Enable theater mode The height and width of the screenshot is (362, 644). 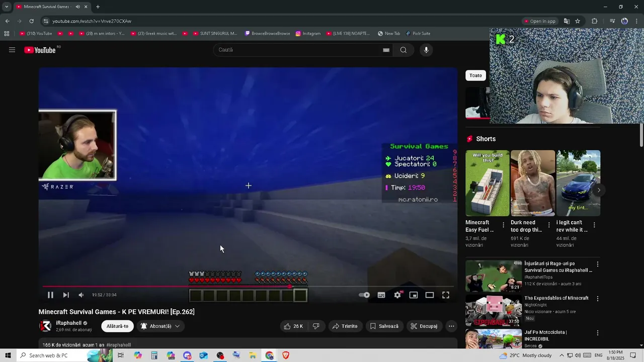430,295
